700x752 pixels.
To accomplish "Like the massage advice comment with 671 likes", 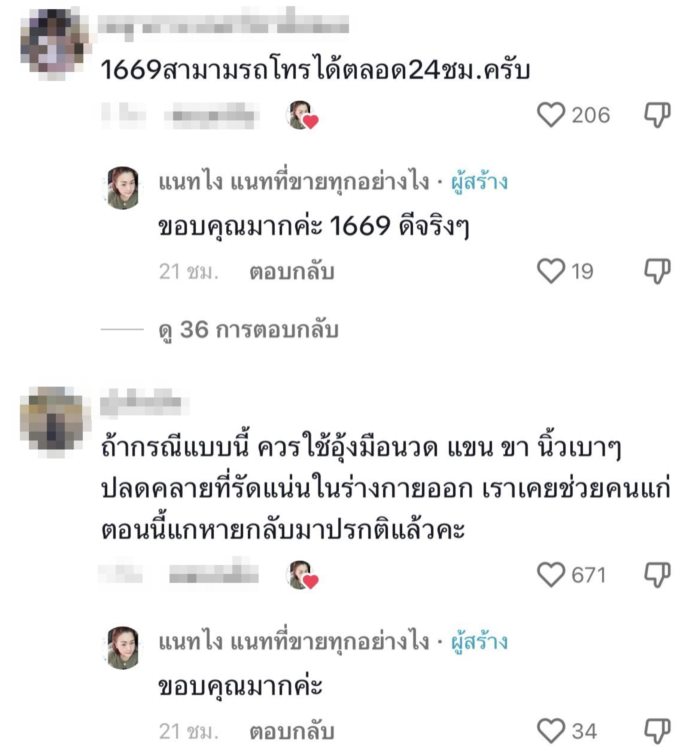I will 552,574.
